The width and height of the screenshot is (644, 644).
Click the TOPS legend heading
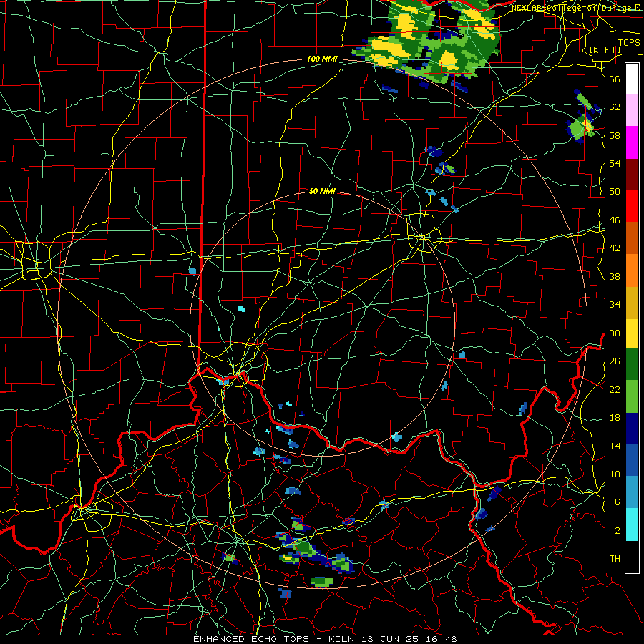click(x=628, y=42)
